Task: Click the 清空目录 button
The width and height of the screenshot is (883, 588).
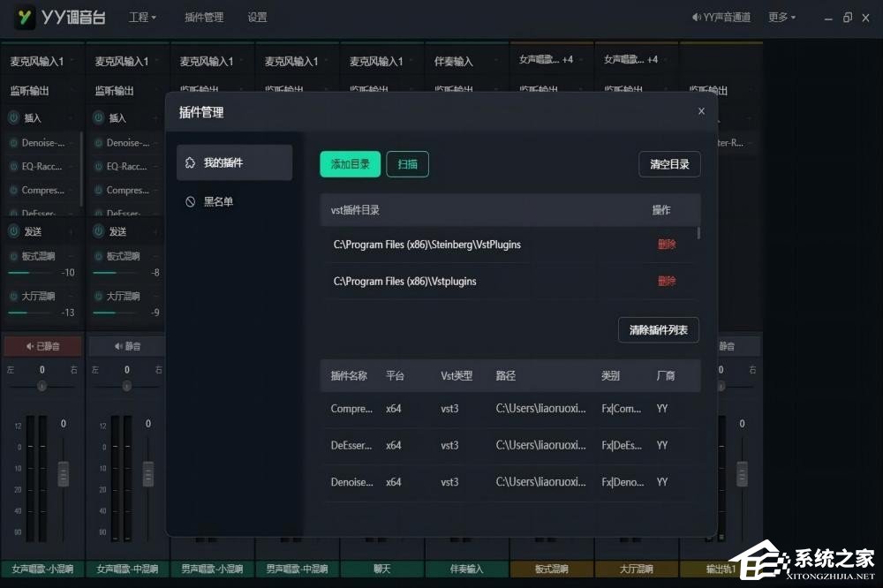Action: tap(669, 164)
